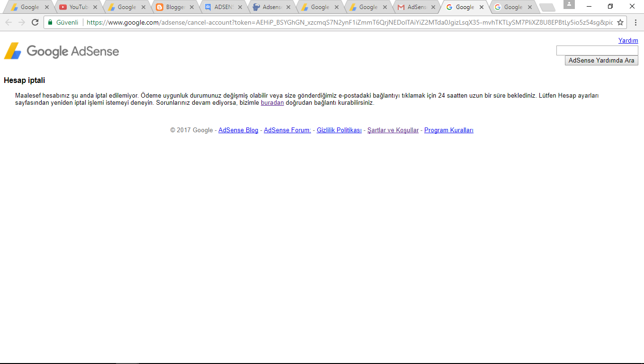Minimize the Chrome window
Screen dimensions: 644x364
click(589, 7)
